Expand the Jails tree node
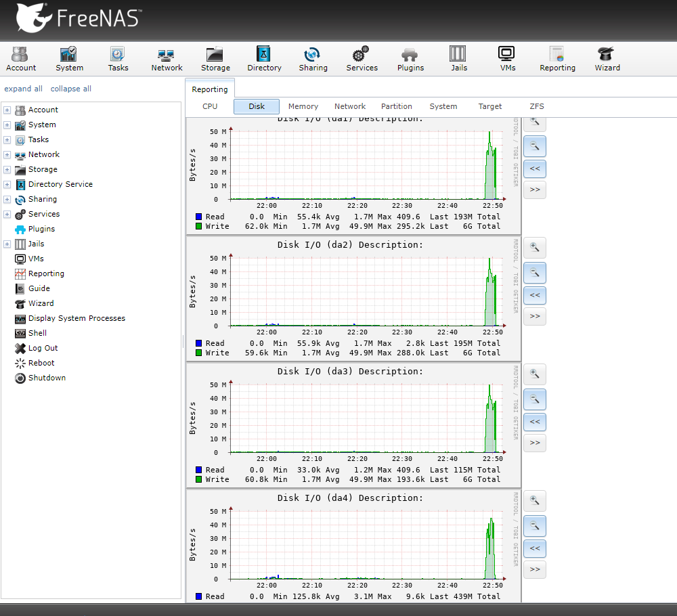 7,244
